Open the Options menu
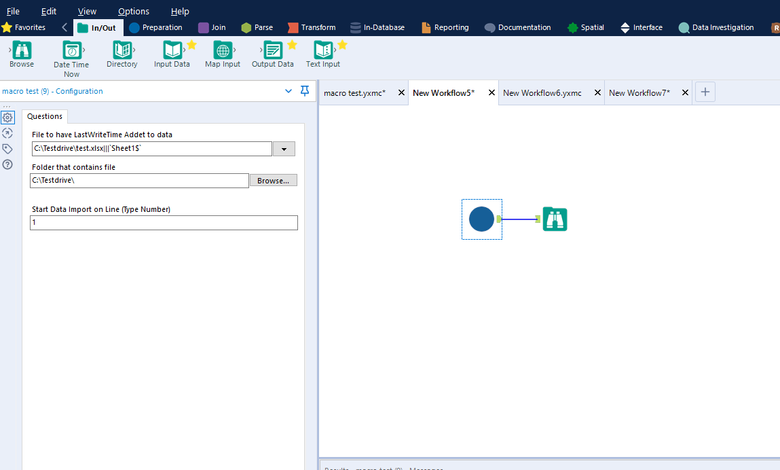Viewport: 780px width, 470px height. tap(133, 11)
